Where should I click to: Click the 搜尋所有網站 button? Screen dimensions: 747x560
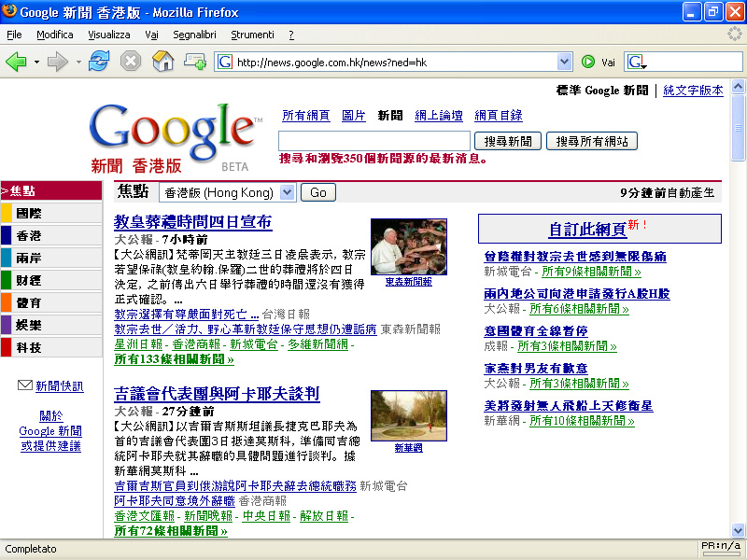pyautogui.click(x=592, y=141)
